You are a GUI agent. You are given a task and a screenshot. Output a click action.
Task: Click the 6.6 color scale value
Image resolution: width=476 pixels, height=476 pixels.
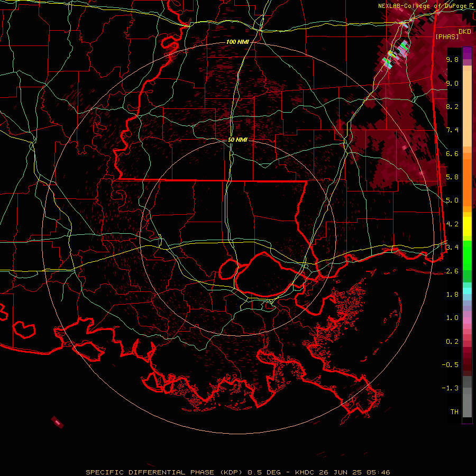452,153
